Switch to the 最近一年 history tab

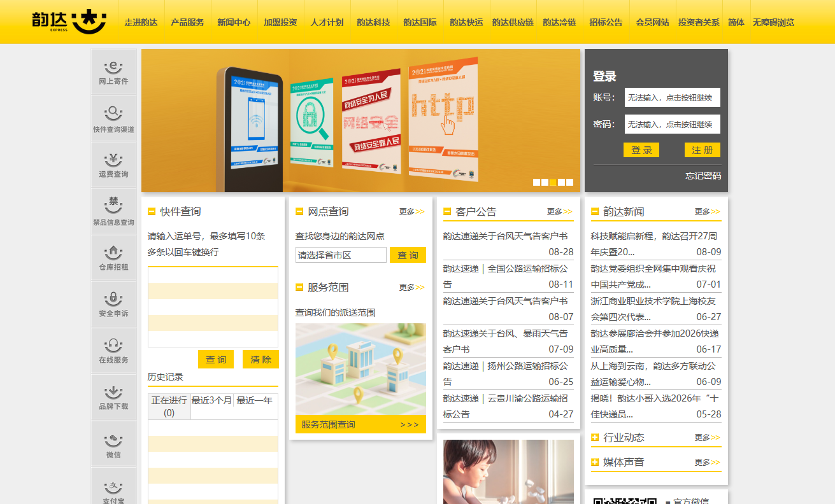(x=254, y=400)
